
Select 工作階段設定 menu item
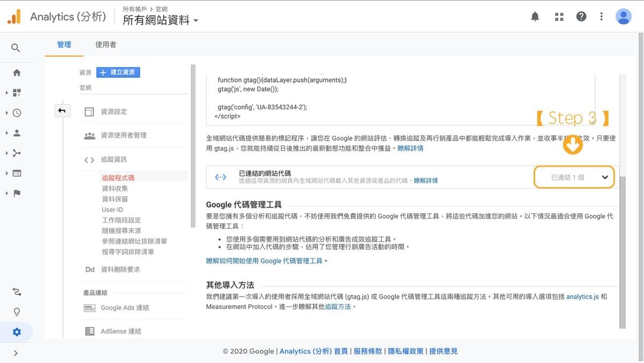point(121,220)
